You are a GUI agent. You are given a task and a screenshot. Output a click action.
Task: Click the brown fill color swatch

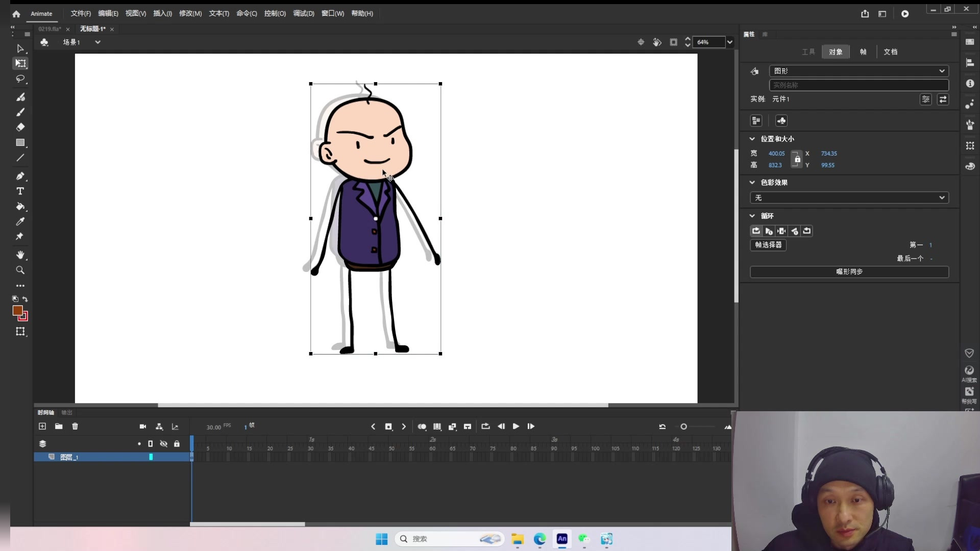point(18,311)
